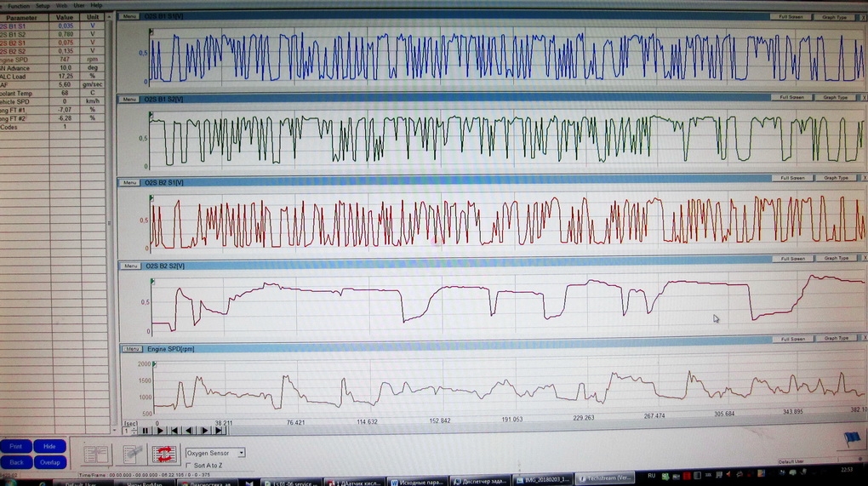Viewport: 868px width, 486px height.
Task: Click the Parameter column header
Action: [x=25, y=18]
